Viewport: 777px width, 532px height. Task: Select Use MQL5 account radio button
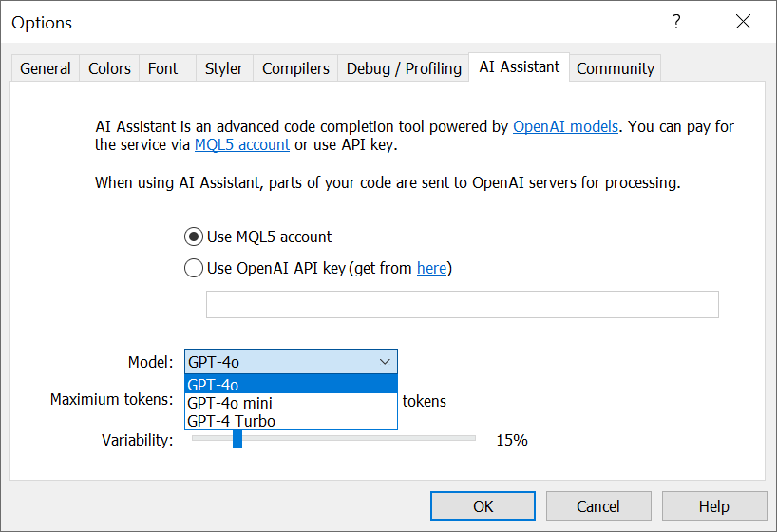[x=193, y=237]
